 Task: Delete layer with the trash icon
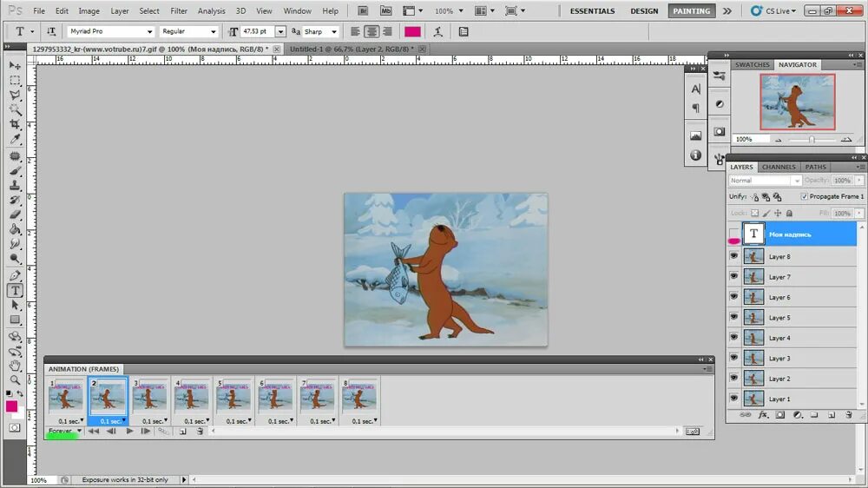tap(849, 415)
